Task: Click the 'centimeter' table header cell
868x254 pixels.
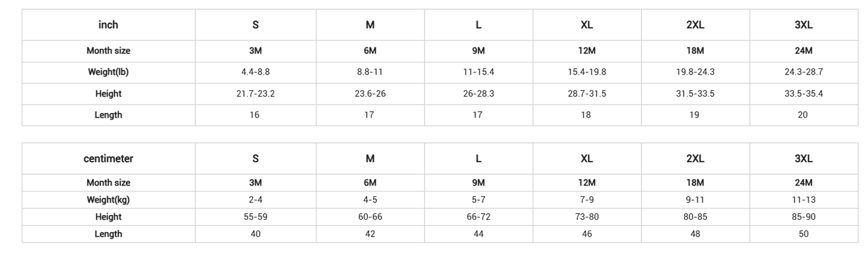Action: (x=108, y=159)
